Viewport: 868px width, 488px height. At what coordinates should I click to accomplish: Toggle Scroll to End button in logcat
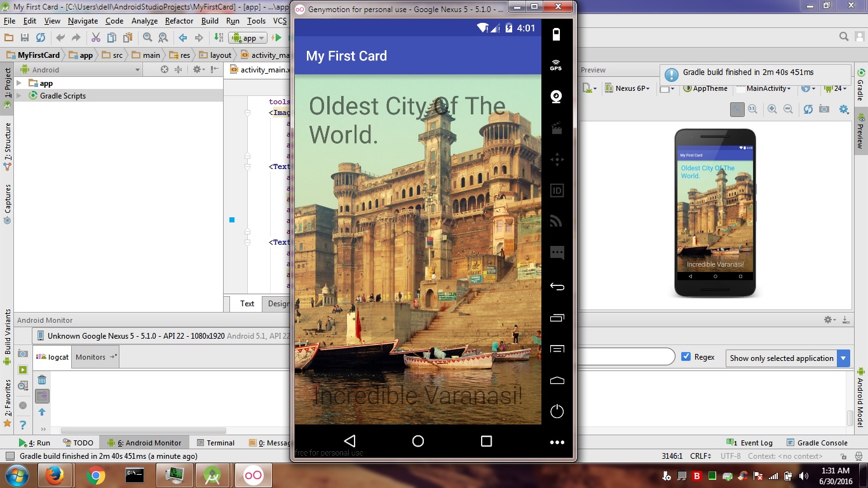[42, 396]
